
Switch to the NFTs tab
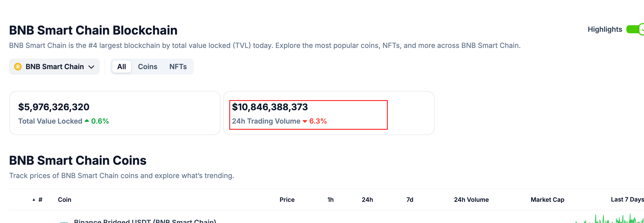(x=178, y=67)
